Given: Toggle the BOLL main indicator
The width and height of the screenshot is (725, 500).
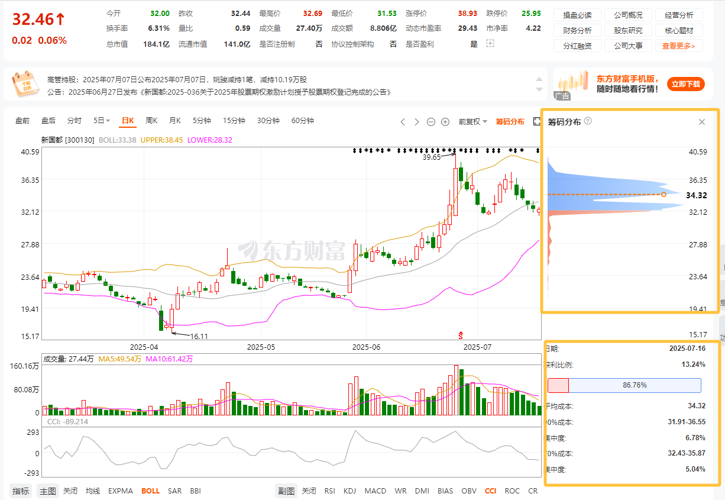Looking at the screenshot, I should click(150, 491).
